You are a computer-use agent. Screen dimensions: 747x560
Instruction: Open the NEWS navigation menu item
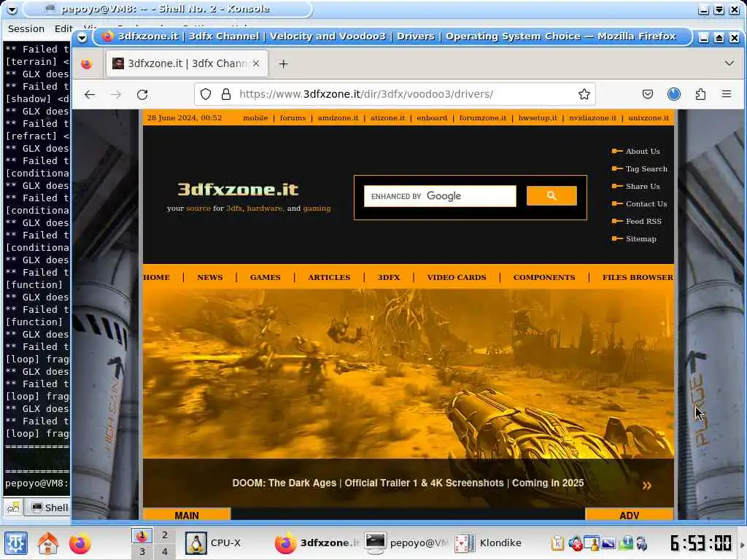point(210,278)
